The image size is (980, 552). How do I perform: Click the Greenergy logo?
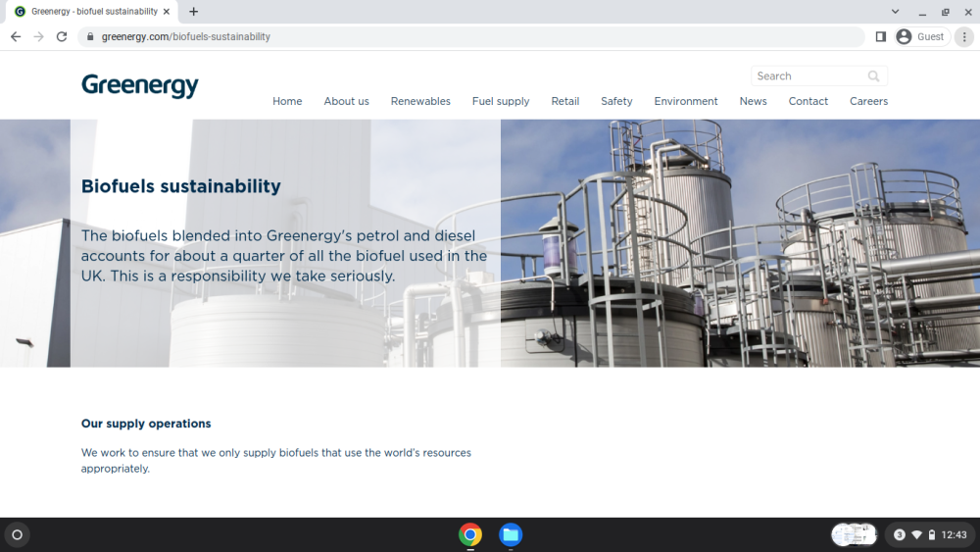(140, 86)
